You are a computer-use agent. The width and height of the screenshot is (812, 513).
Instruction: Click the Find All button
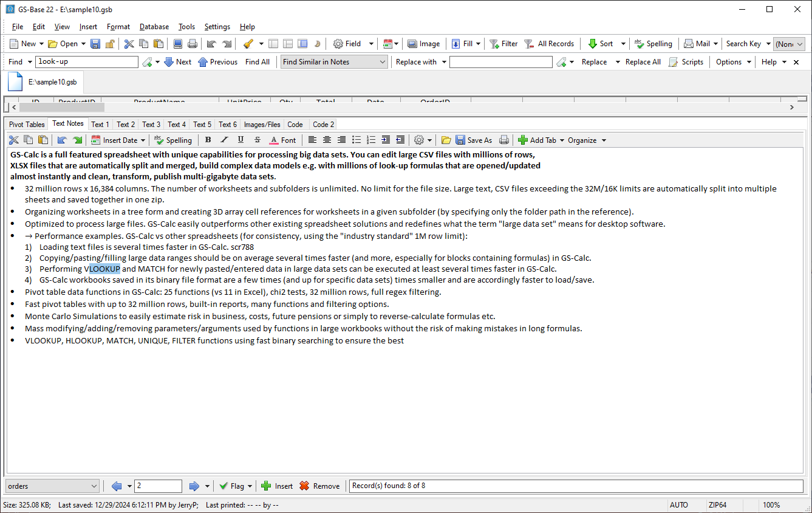pyautogui.click(x=258, y=62)
